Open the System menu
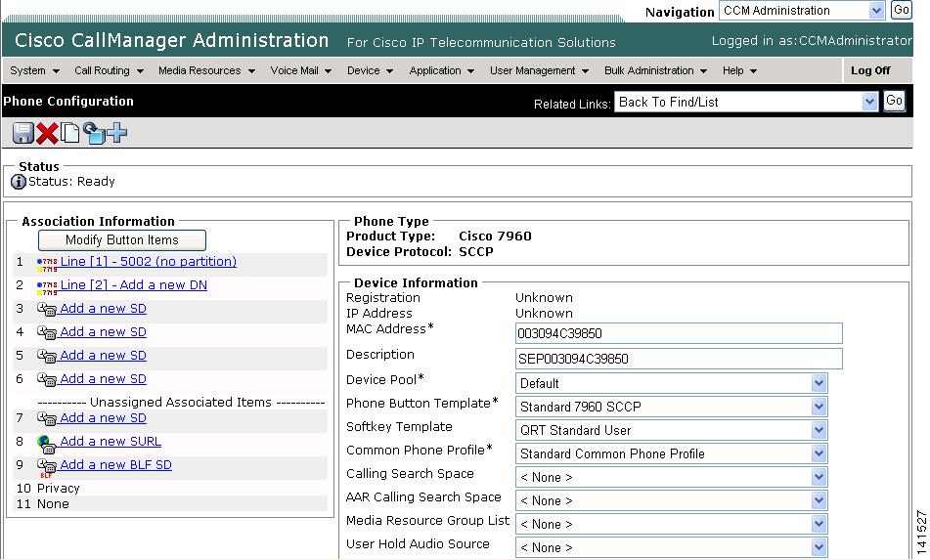This screenshot has height=560, width=930. point(34,70)
